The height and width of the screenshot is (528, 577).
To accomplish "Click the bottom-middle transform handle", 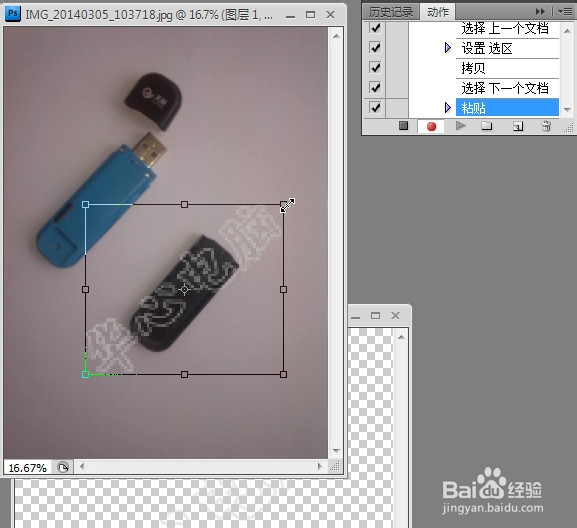I will tap(184, 374).
